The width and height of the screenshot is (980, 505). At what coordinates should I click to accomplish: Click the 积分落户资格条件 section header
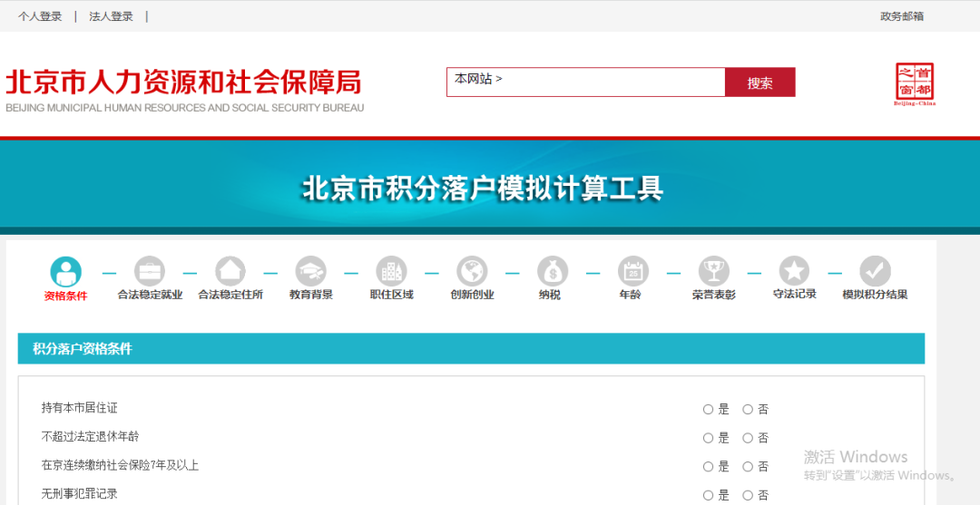tap(471, 348)
